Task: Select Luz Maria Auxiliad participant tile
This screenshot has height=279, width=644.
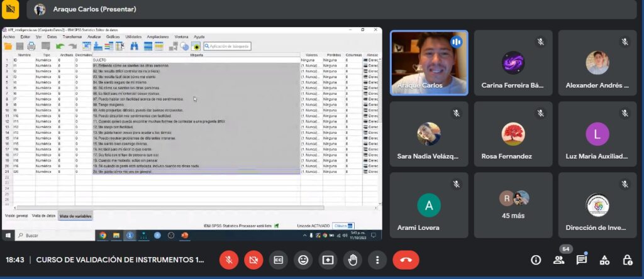Action: (x=597, y=134)
